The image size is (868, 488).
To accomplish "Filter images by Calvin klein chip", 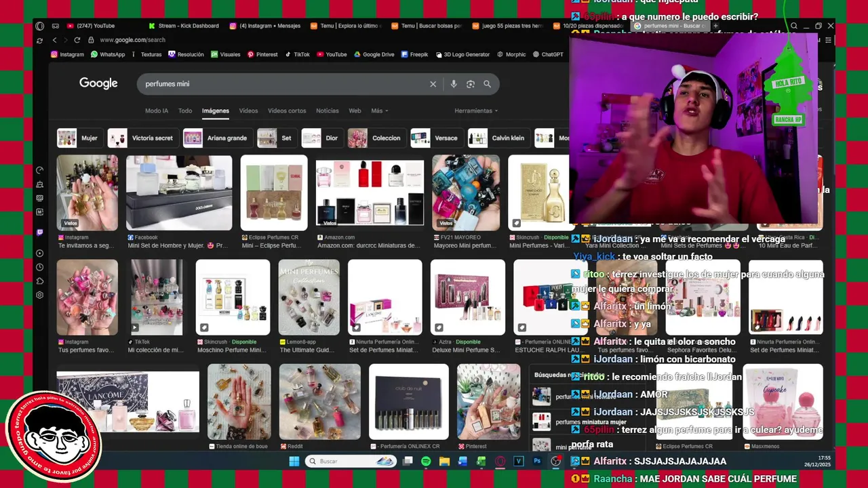I will point(498,138).
